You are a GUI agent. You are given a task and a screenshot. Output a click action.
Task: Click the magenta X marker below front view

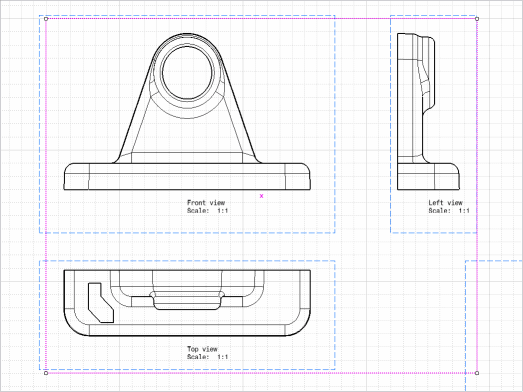(261, 196)
